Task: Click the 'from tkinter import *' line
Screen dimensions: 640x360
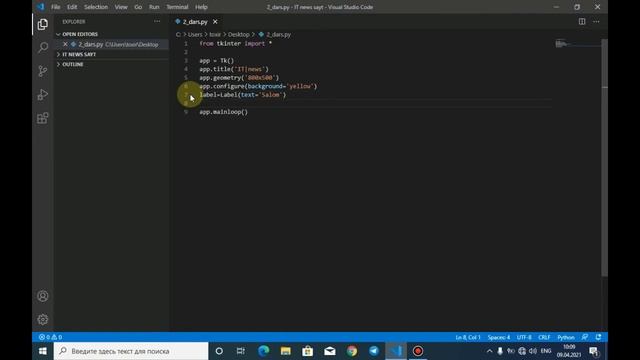Action: tap(236, 43)
